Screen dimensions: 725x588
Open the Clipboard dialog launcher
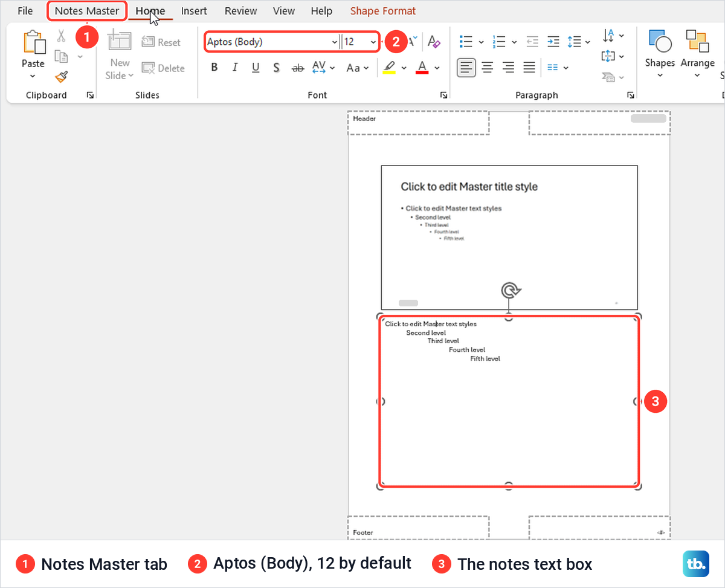pos(90,95)
